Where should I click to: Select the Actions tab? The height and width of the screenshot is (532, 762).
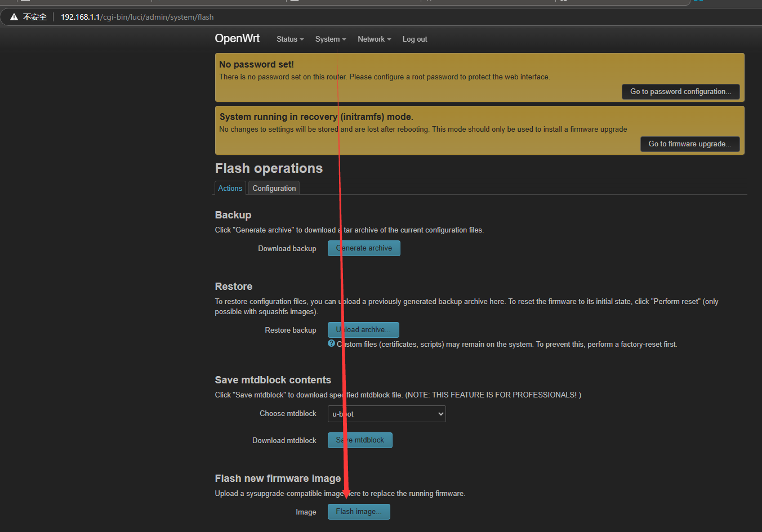pyautogui.click(x=230, y=188)
